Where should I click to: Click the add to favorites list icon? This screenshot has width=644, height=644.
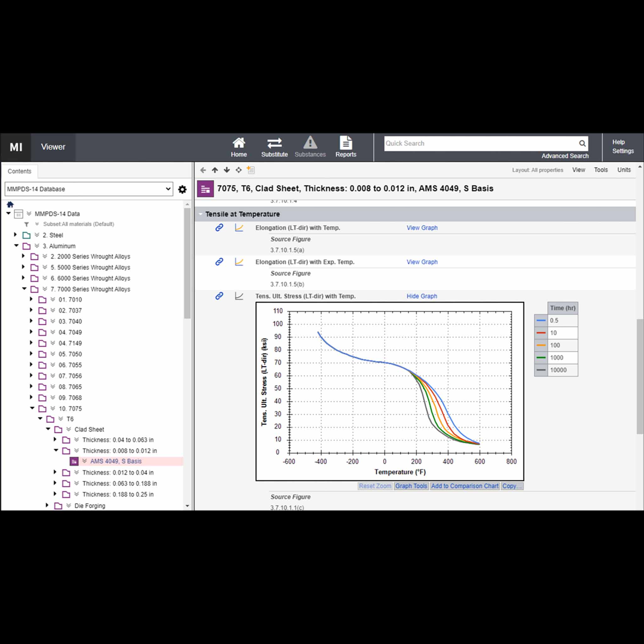tap(251, 170)
